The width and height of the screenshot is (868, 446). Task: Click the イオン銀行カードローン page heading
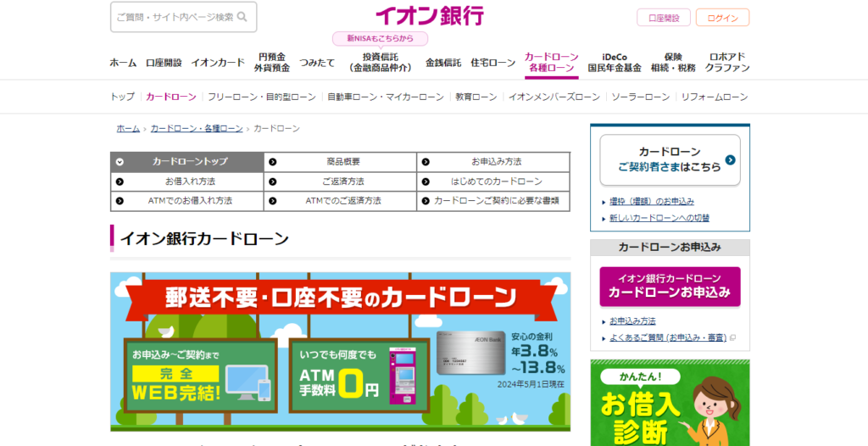pyautogui.click(x=204, y=239)
